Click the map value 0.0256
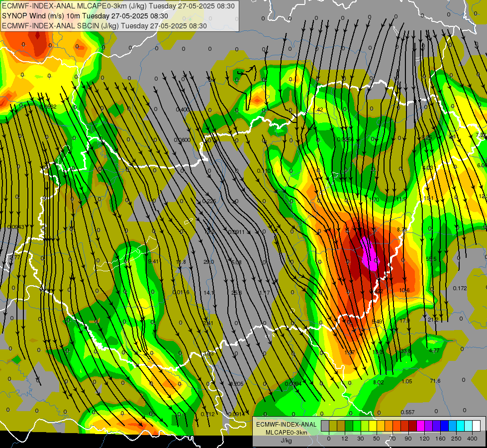Viewport: 487px width, 448px height. click(345, 139)
